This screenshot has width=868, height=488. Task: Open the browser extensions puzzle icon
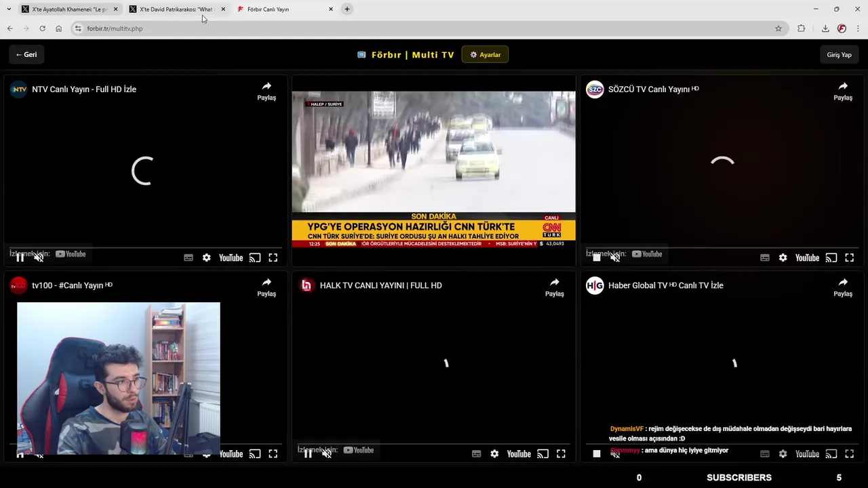[802, 28]
